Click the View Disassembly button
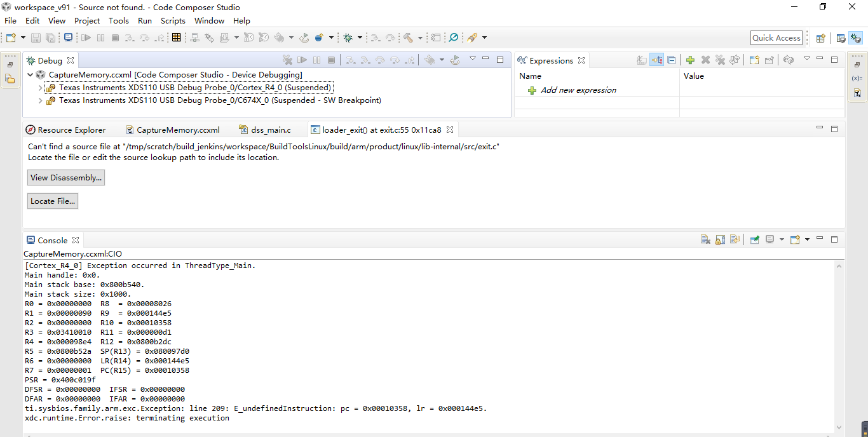 (x=66, y=178)
